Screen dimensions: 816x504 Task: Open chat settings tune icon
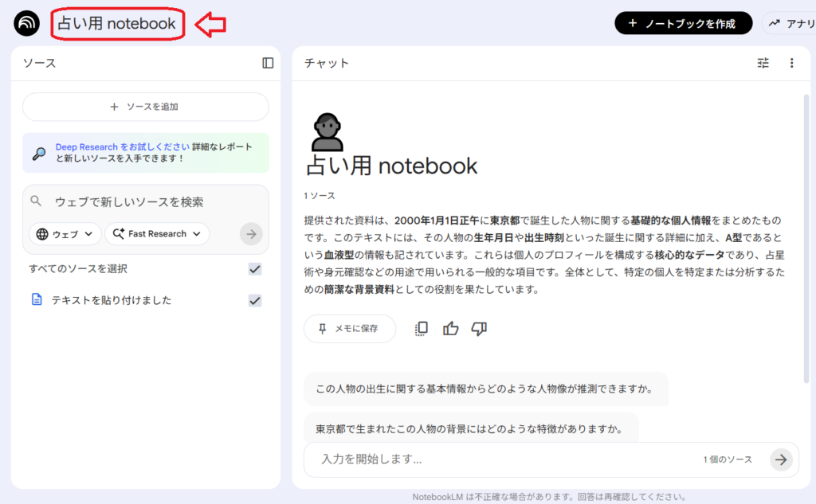(763, 63)
